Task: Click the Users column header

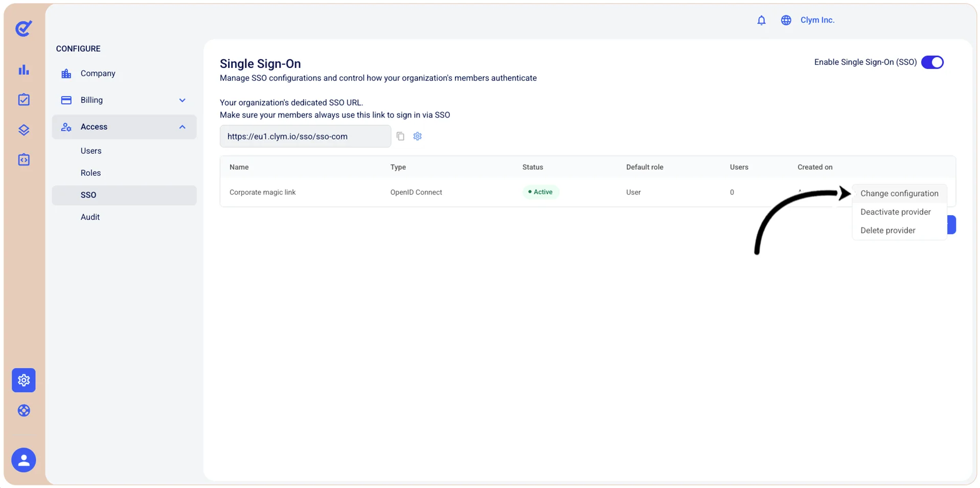Action: (x=739, y=167)
